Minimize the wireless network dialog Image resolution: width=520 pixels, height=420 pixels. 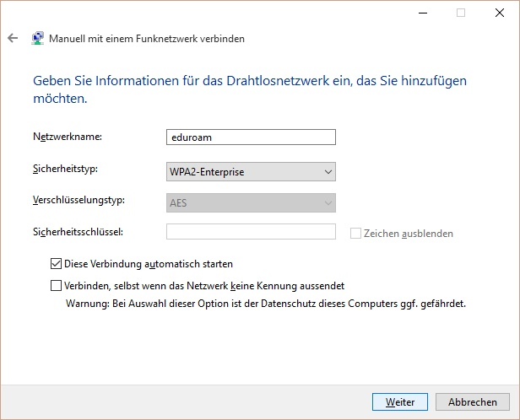click(x=423, y=13)
